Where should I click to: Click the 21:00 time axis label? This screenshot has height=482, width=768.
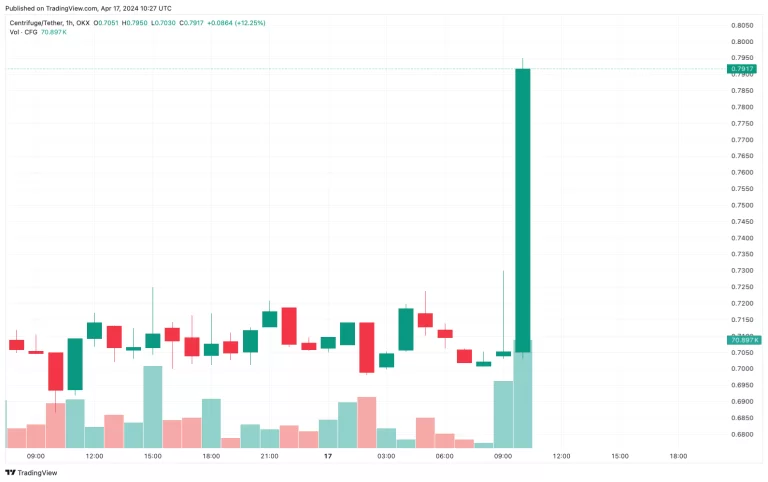tap(269, 455)
